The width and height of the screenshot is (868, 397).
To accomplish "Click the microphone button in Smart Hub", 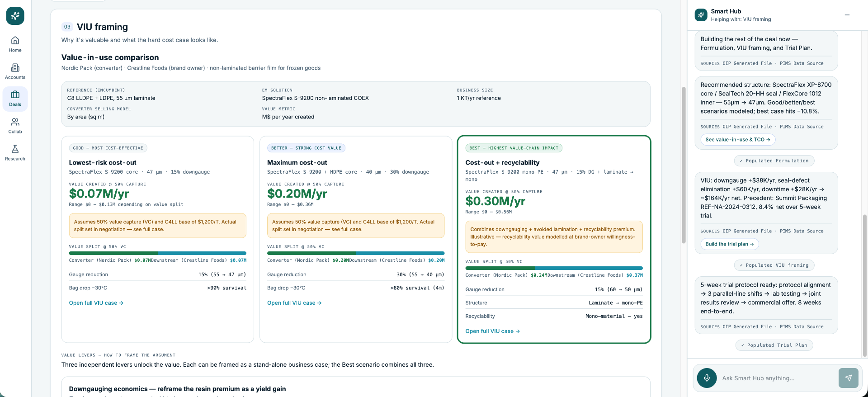I will (x=707, y=378).
